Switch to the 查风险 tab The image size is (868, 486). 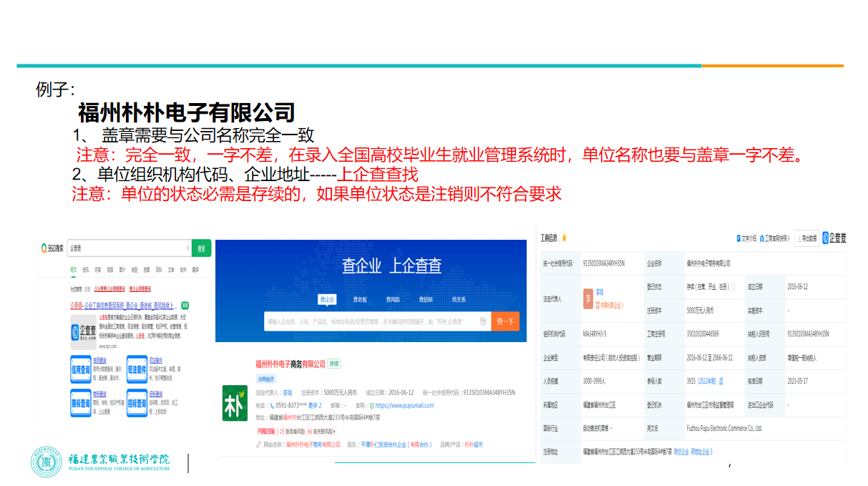click(393, 299)
